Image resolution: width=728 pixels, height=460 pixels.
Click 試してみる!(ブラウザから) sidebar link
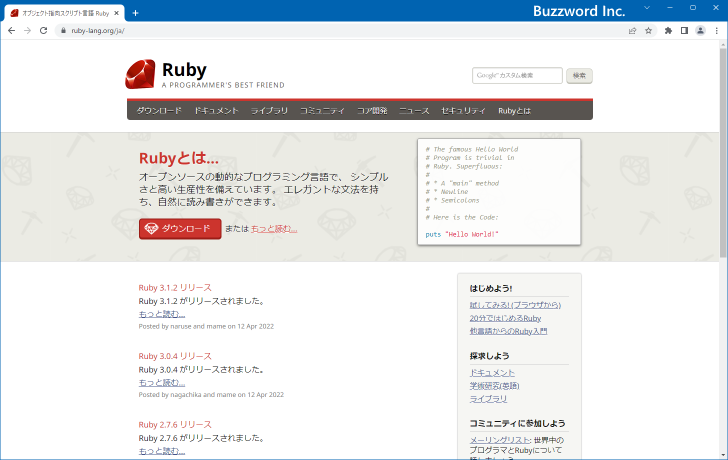coord(515,305)
